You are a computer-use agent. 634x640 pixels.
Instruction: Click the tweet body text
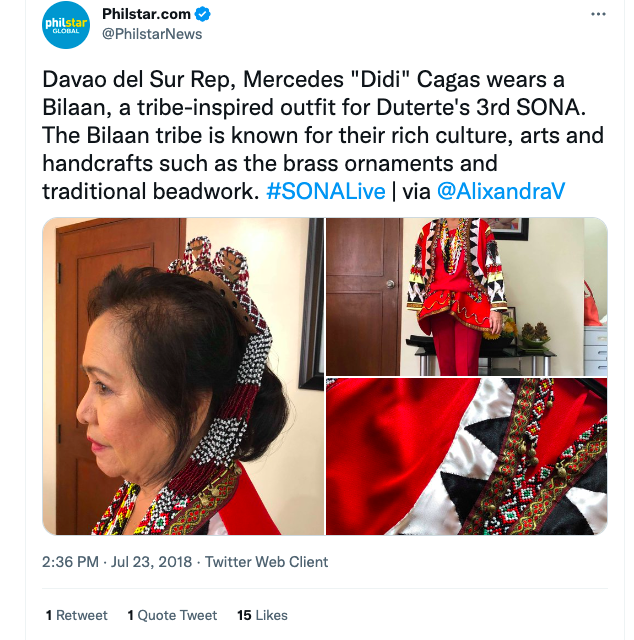(323, 135)
